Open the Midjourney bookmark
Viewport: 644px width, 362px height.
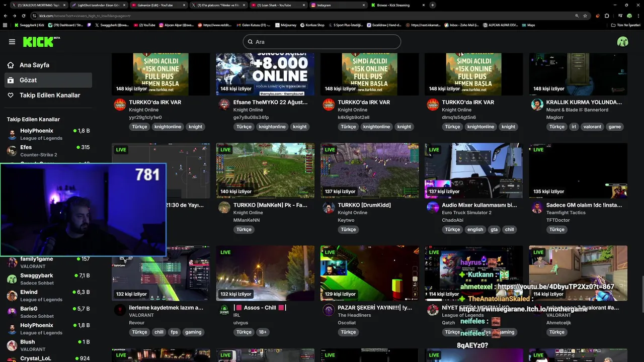point(285,25)
